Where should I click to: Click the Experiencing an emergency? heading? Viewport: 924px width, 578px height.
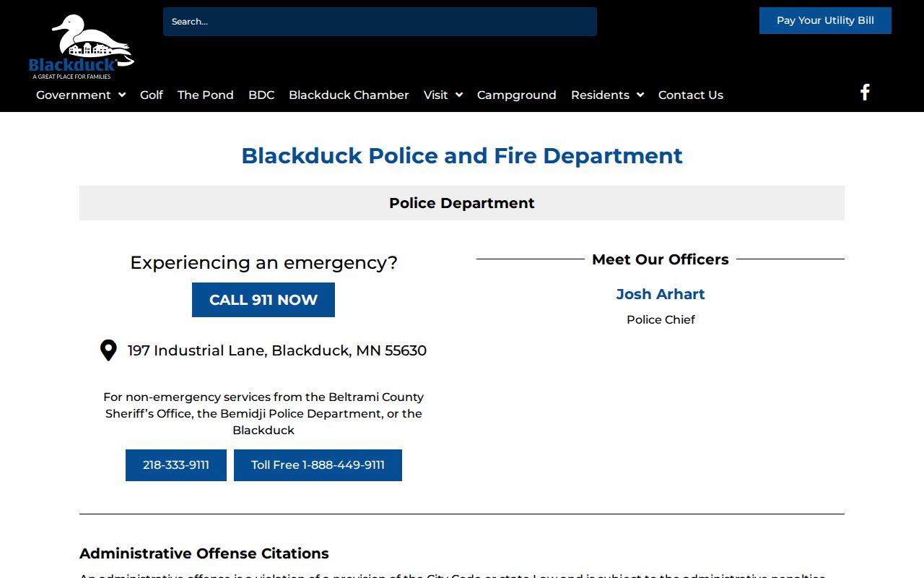pos(263,262)
